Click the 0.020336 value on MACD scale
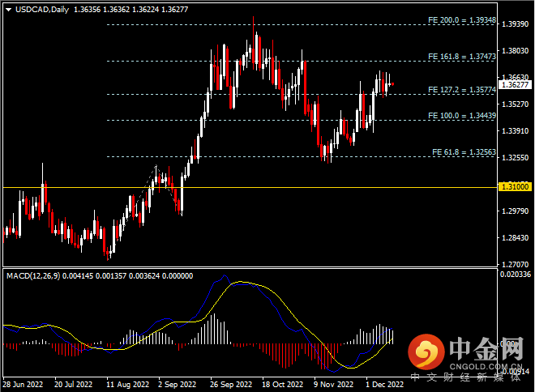Image resolution: width=535 pixels, height=392 pixels. (516, 275)
